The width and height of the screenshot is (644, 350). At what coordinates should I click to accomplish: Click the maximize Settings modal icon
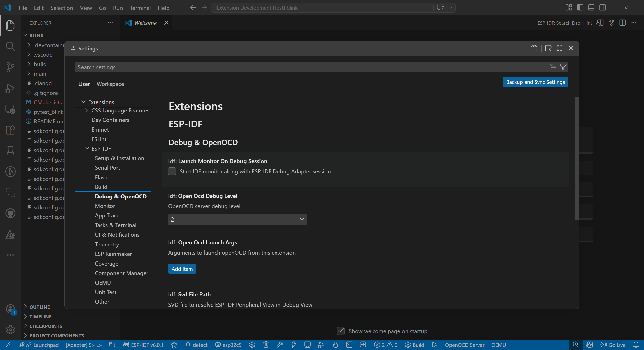pyautogui.click(x=559, y=48)
